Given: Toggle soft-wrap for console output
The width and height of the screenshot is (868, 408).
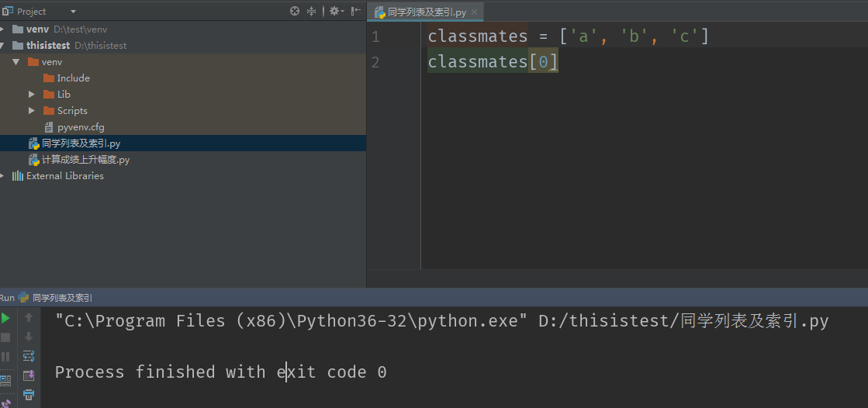Looking at the screenshot, I should pos(29,356).
